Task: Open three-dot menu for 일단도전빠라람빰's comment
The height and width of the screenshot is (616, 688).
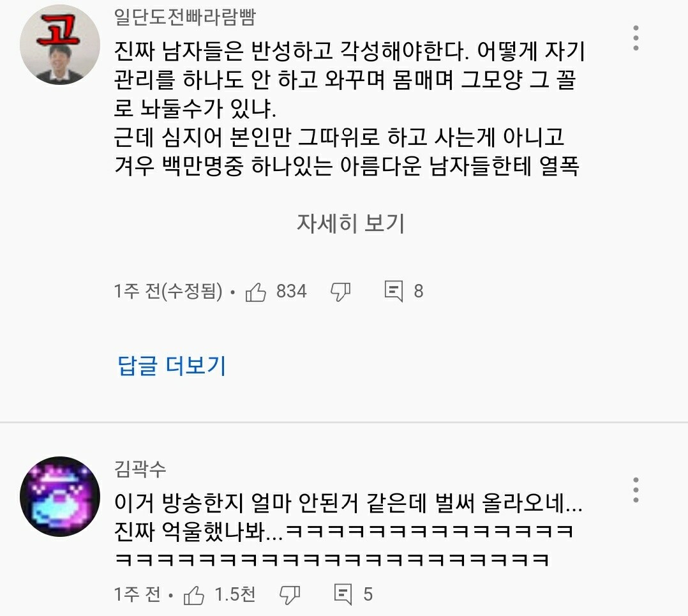Action: click(636, 38)
